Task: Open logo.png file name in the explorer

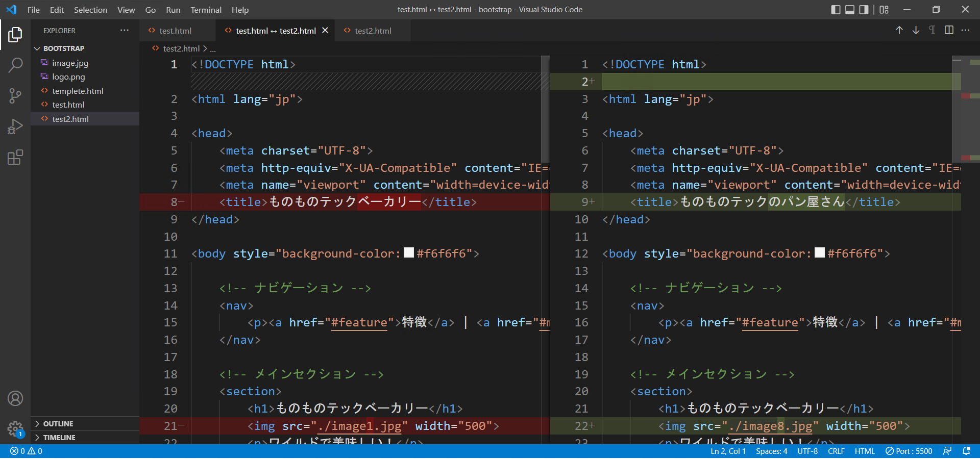Action: pyautogui.click(x=68, y=76)
